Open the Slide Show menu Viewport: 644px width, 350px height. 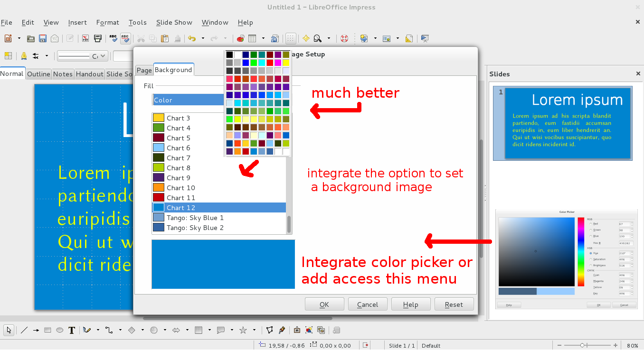tap(174, 22)
